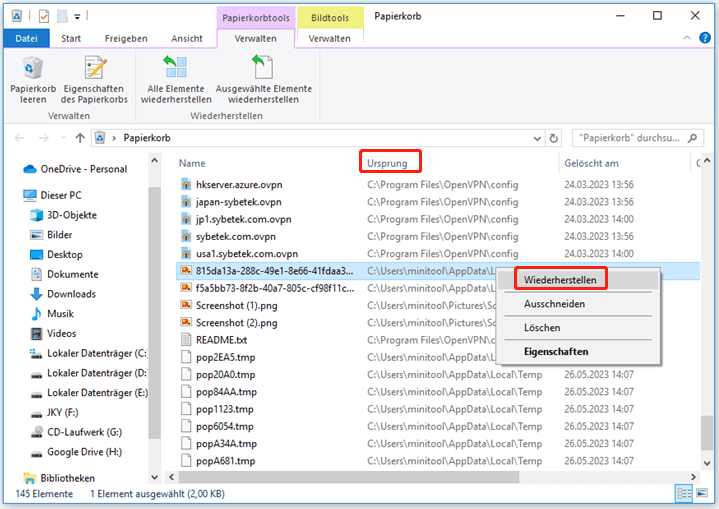Click the recycle bin icon in title bar
The image size is (719, 509).
click(17, 17)
